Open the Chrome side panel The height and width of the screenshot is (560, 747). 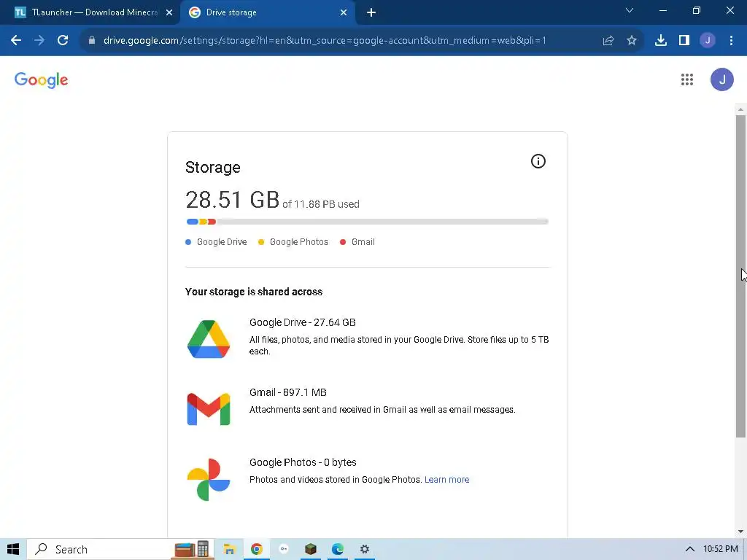point(684,41)
